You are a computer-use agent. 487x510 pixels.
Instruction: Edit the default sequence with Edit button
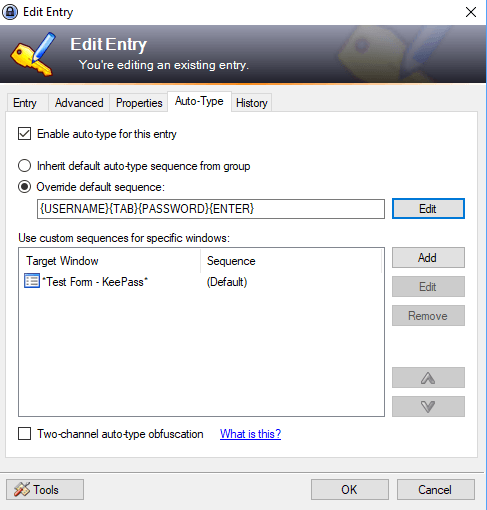click(x=428, y=209)
